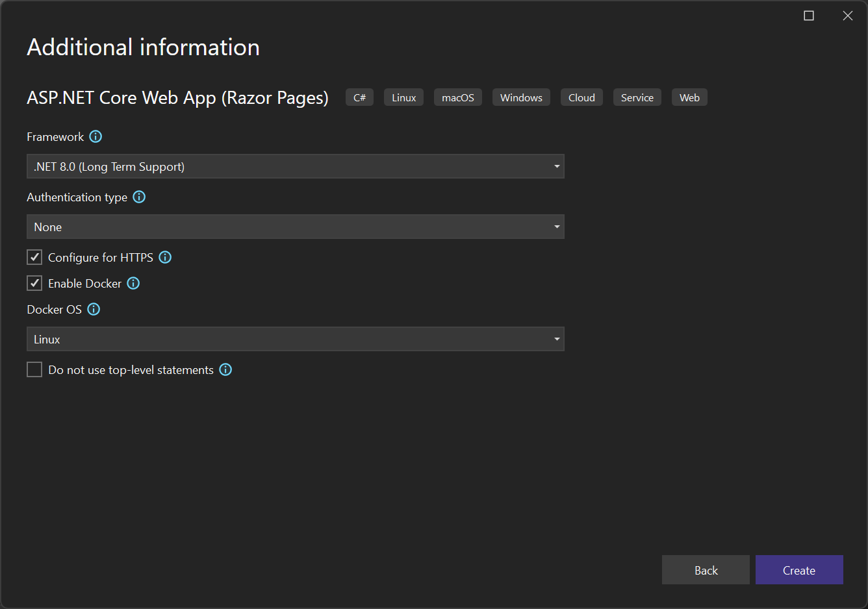Image resolution: width=868 pixels, height=609 pixels.
Task: Open the Framework info tooltip
Action: (96, 136)
